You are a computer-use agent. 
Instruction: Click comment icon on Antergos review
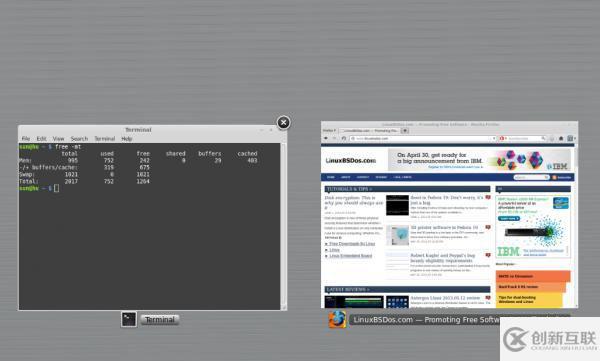tap(488, 297)
